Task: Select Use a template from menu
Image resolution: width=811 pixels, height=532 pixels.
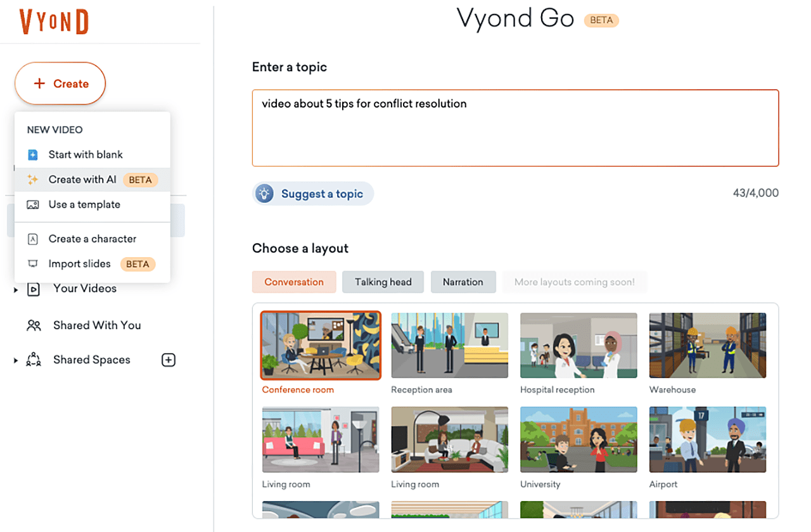Action: tap(84, 205)
